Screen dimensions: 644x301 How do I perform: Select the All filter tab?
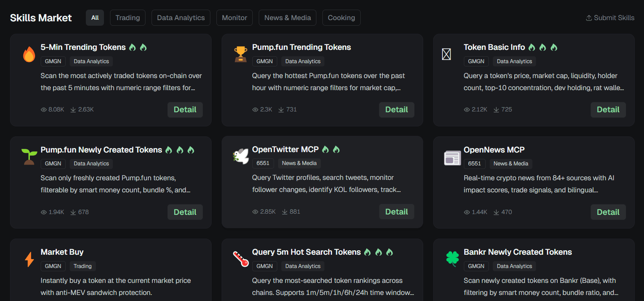click(95, 18)
